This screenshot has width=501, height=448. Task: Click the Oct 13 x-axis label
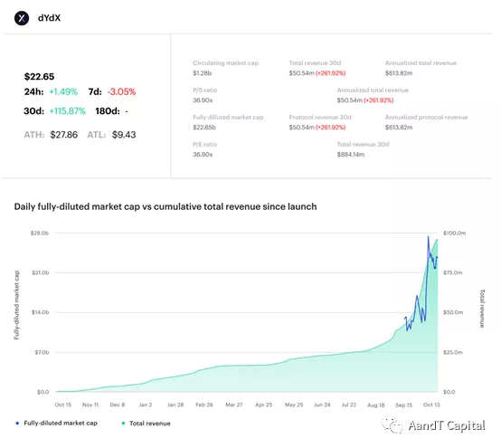coord(431,405)
